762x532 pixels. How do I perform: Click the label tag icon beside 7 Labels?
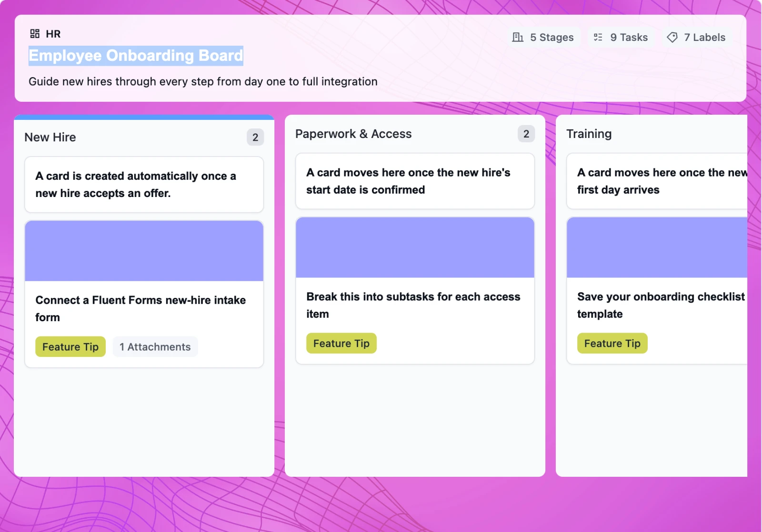click(672, 37)
